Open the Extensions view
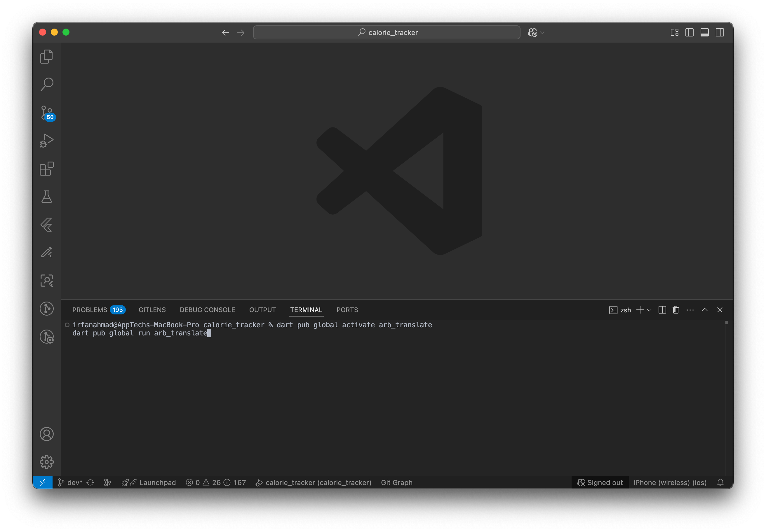The height and width of the screenshot is (532, 766). 46,169
